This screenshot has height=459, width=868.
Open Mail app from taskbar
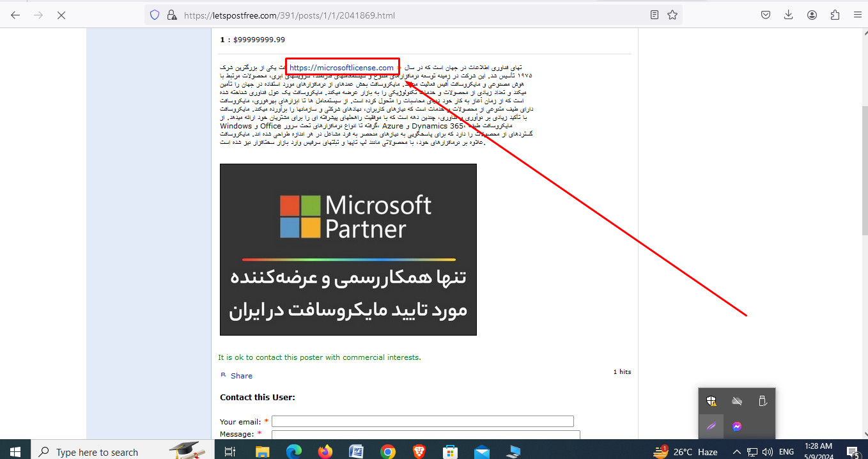coord(481,451)
